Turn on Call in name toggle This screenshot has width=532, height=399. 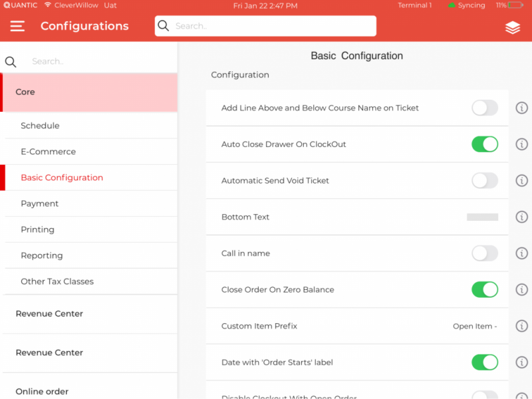(484, 253)
